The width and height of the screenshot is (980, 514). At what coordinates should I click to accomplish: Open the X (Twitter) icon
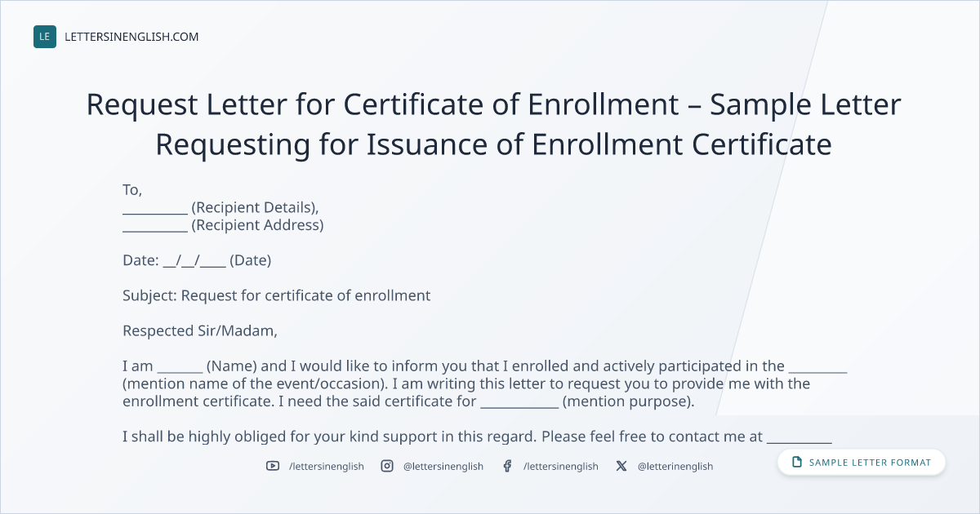point(621,466)
